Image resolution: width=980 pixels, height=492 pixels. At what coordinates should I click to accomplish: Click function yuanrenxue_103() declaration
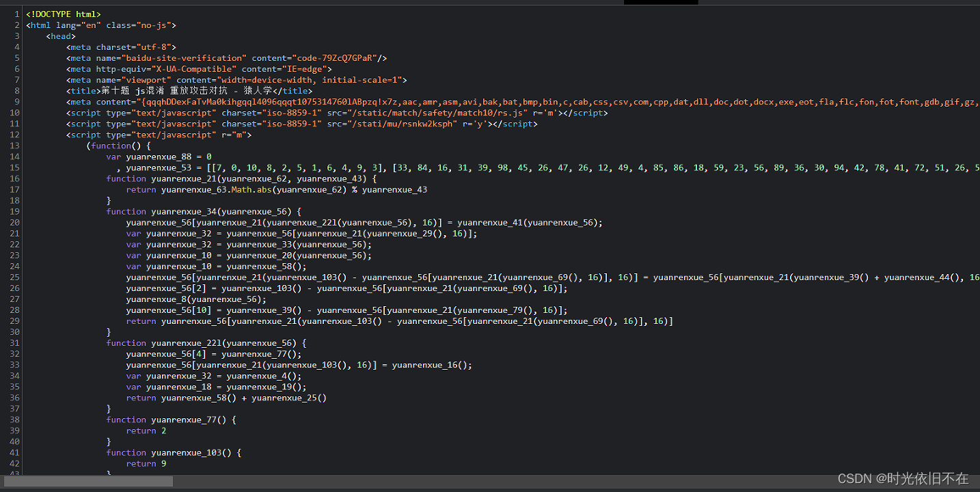tap(174, 452)
